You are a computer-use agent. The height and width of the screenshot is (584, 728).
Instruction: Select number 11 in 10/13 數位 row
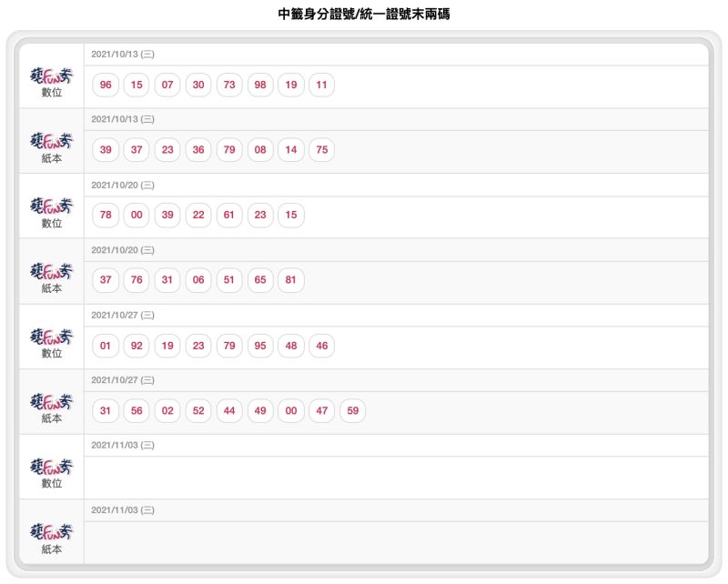point(322,85)
